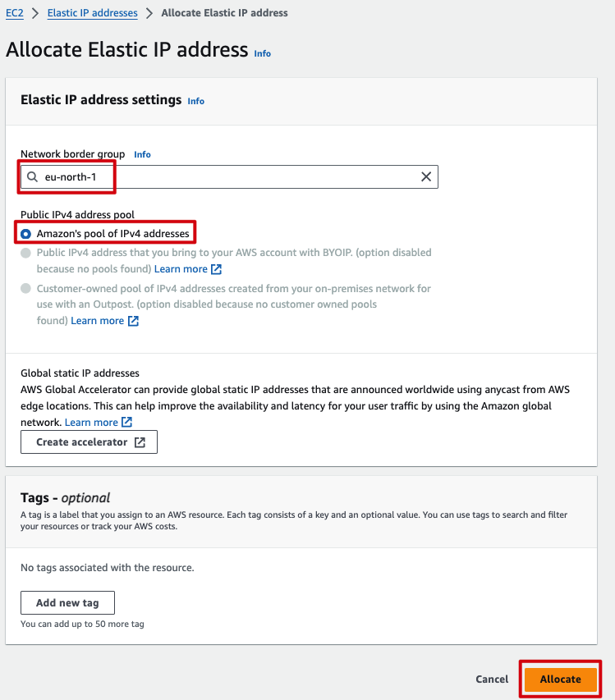The image size is (615, 700).
Task: Click external link icon next to BYOIP Learn more
Action: pos(217,269)
